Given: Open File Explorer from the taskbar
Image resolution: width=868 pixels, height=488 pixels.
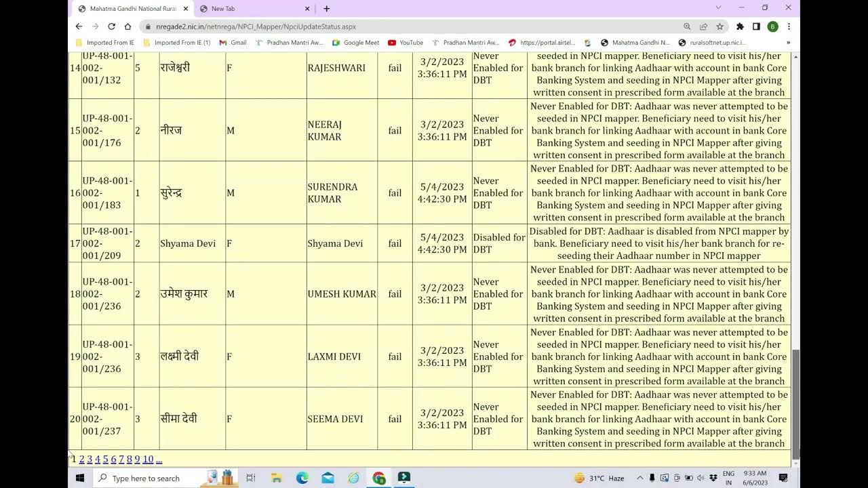Looking at the screenshot, I should pyautogui.click(x=277, y=478).
